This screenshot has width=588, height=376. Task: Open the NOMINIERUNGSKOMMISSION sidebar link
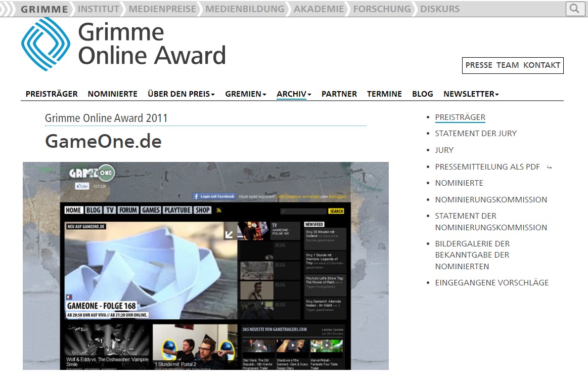coord(491,199)
